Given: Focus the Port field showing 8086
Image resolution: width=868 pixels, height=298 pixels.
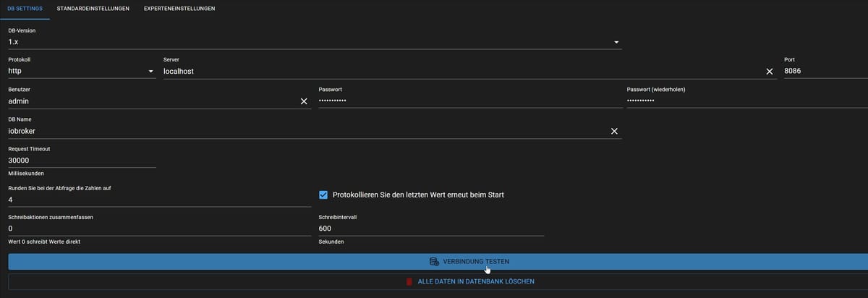Looking at the screenshot, I should tap(826, 72).
